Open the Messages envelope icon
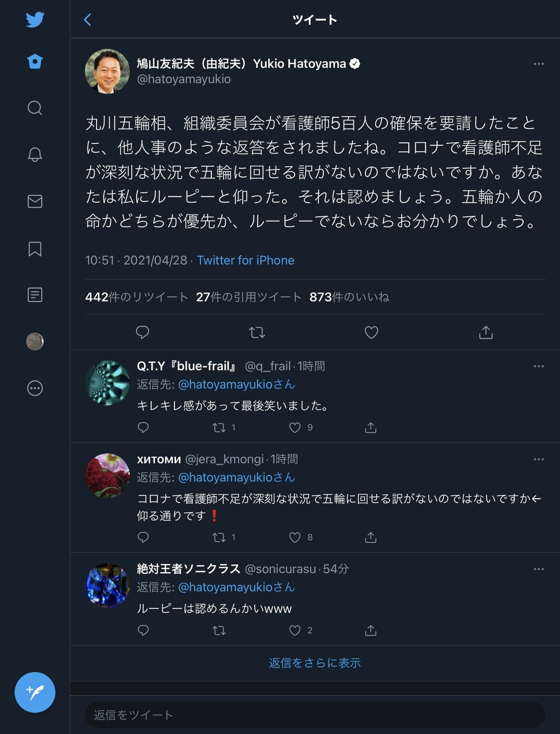 35,201
